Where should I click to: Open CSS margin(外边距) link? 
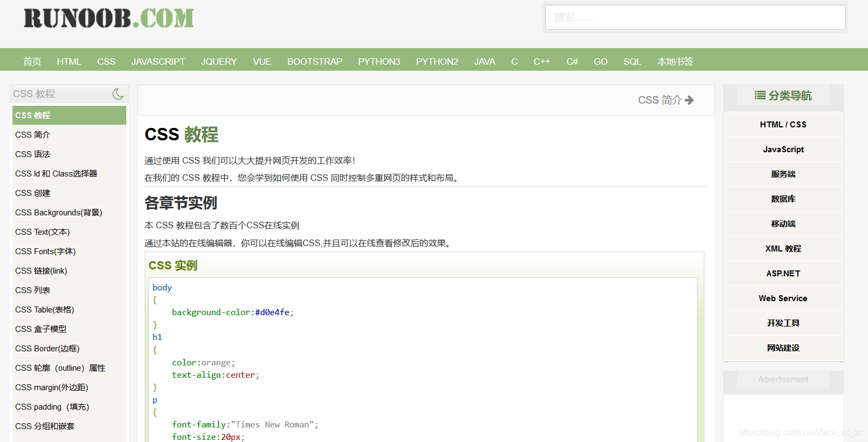(69, 387)
